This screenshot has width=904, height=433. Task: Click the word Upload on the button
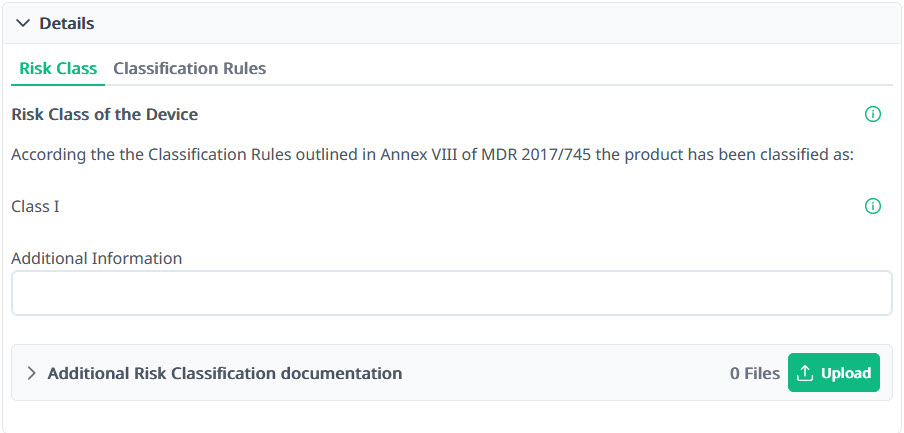coord(846,373)
